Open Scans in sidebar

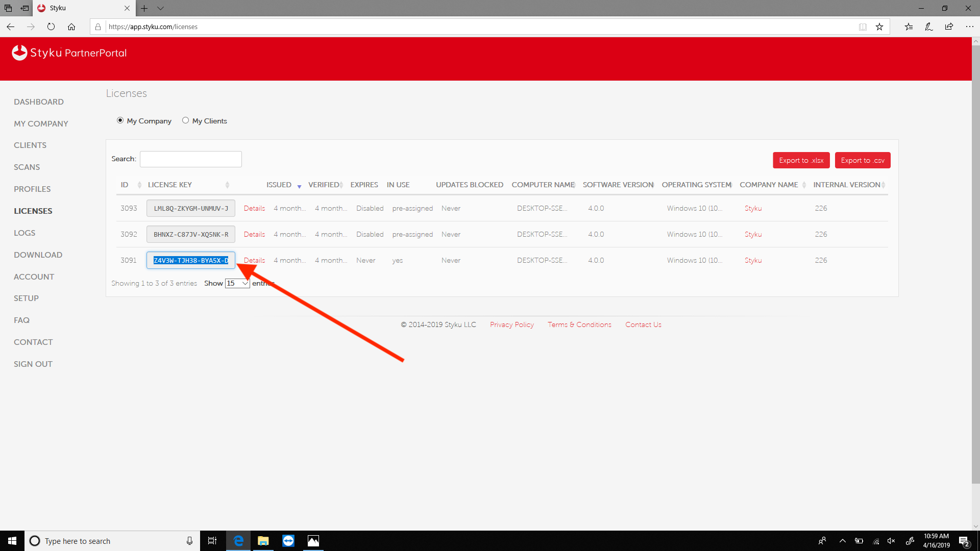point(27,167)
